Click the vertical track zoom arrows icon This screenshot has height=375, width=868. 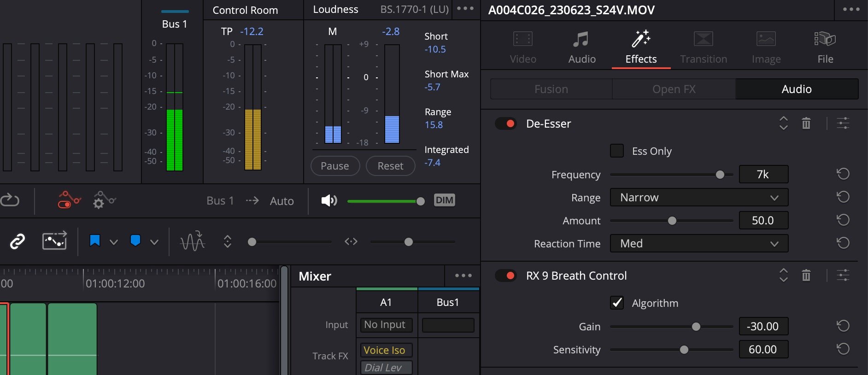click(227, 241)
